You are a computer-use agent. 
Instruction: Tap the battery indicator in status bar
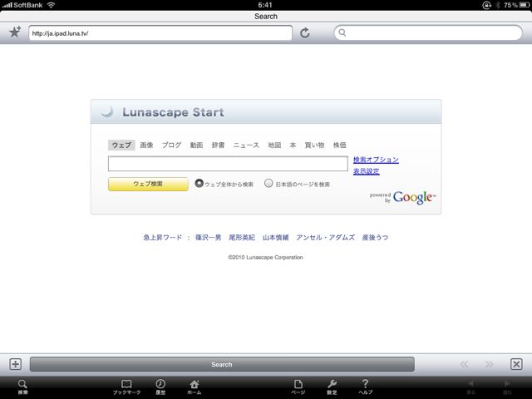[x=525, y=5]
